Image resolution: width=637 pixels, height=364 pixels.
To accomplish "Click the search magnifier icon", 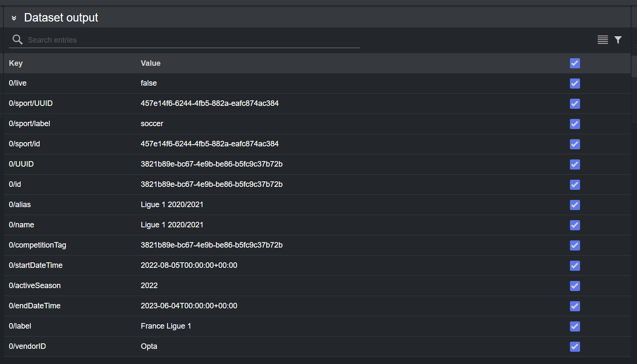I will pos(17,40).
